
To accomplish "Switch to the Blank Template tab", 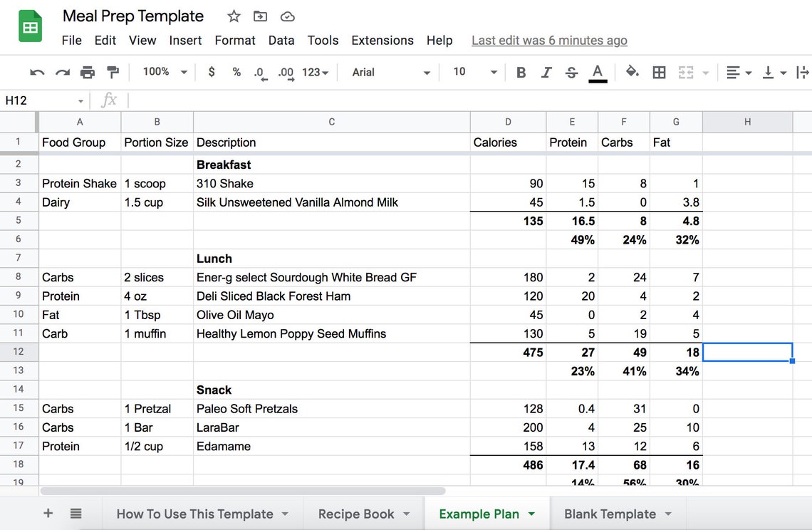I will pyautogui.click(x=610, y=513).
